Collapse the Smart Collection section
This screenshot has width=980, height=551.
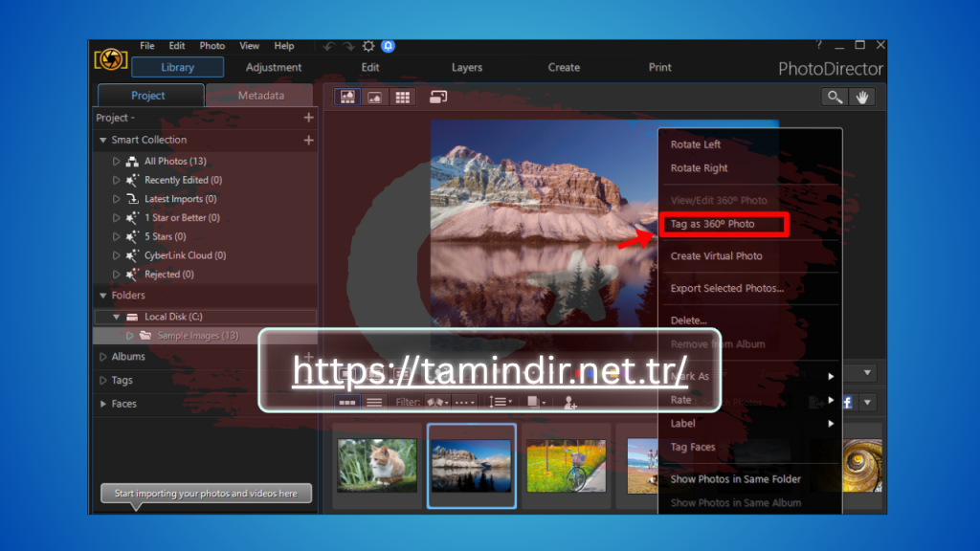(x=103, y=140)
